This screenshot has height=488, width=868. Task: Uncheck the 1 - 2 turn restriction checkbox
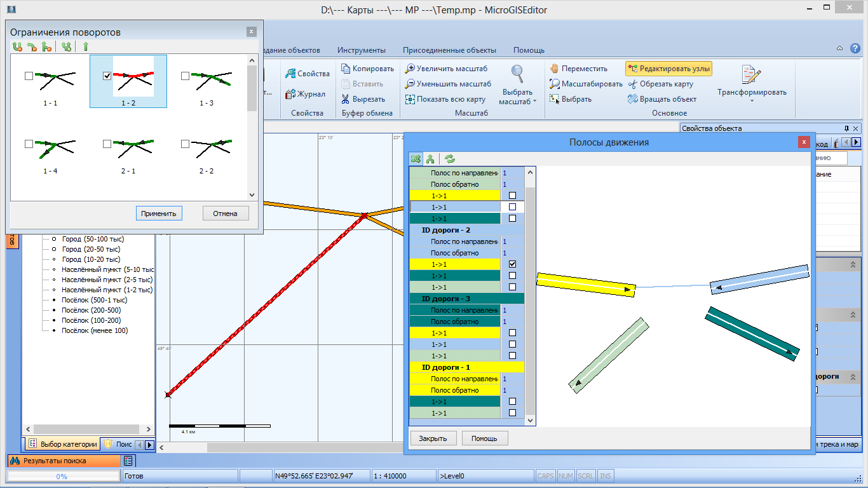[x=107, y=76]
